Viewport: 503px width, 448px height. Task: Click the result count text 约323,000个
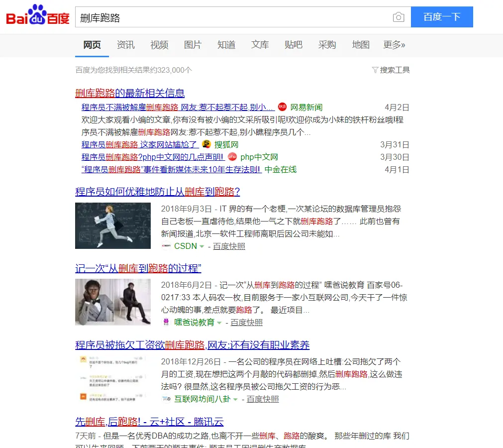click(172, 70)
